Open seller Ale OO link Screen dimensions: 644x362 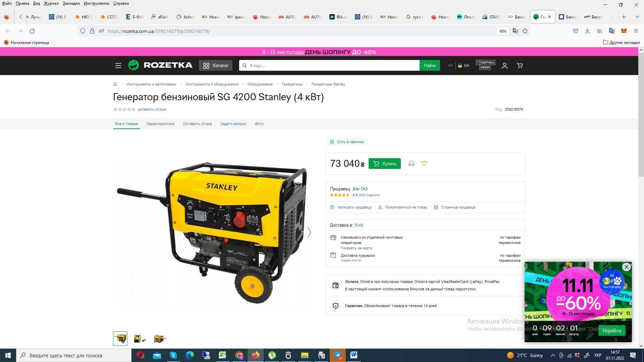(x=360, y=189)
